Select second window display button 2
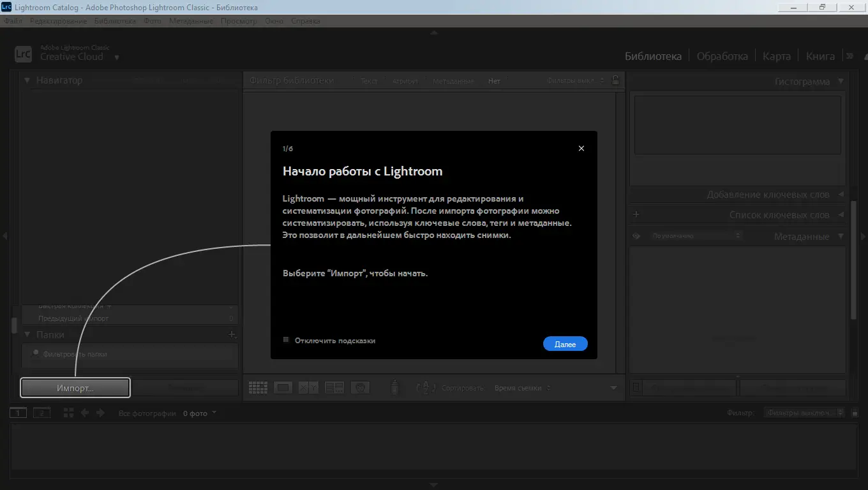This screenshot has height=490, width=868. 41,413
